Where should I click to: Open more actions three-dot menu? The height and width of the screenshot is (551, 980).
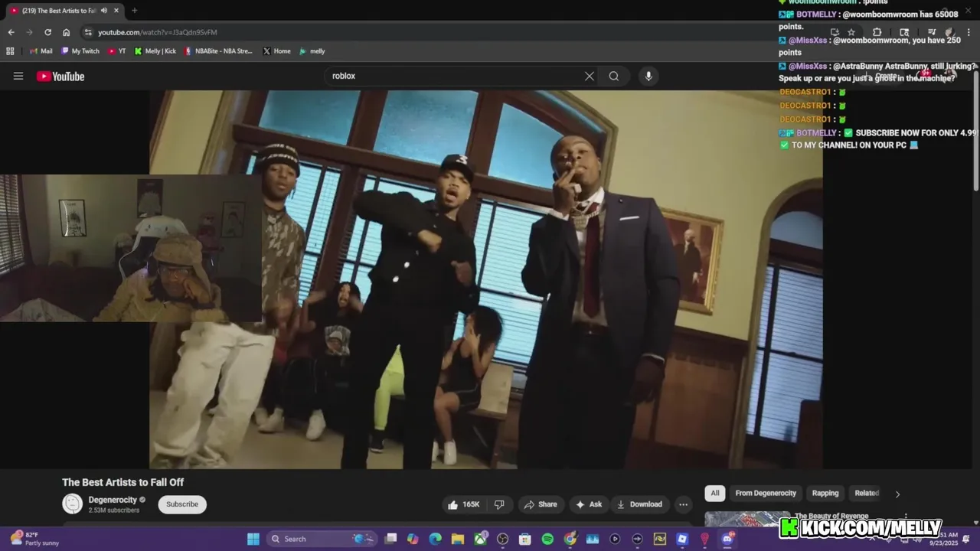click(x=683, y=504)
